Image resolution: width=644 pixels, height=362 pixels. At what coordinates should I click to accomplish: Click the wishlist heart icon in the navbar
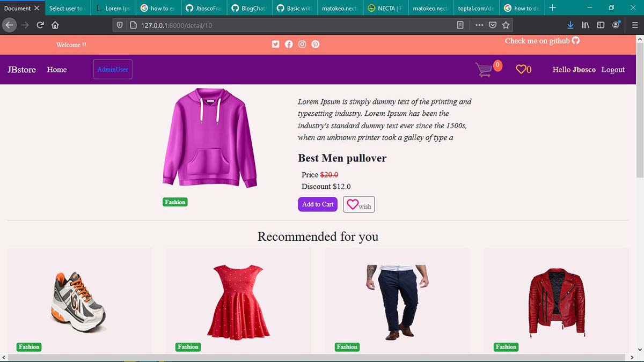click(x=521, y=69)
